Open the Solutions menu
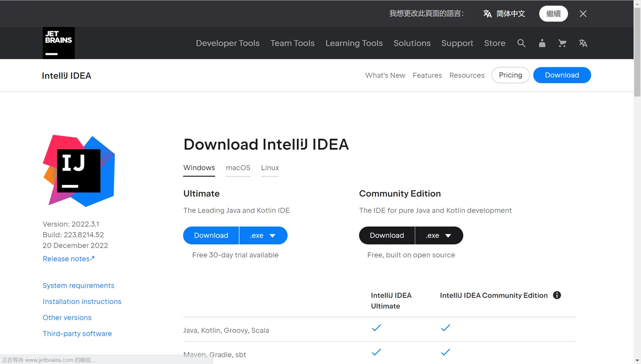Viewport: 641px width, 364px height. 412,43
